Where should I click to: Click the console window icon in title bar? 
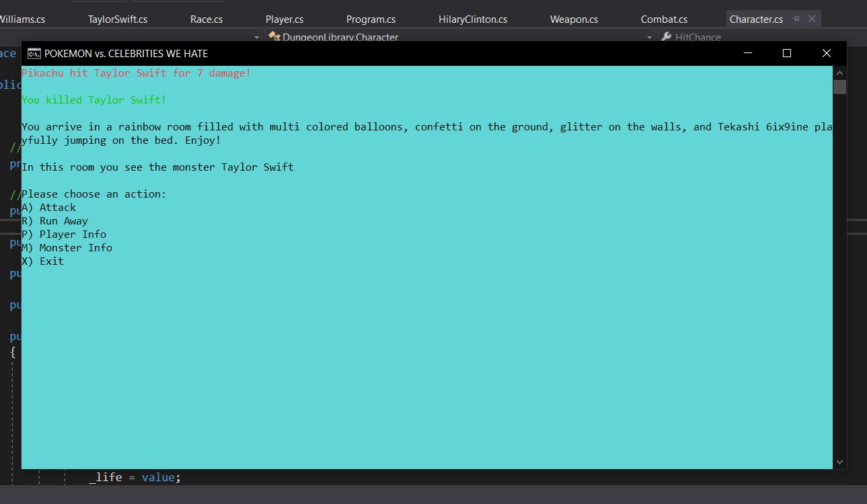[x=34, y=54]
